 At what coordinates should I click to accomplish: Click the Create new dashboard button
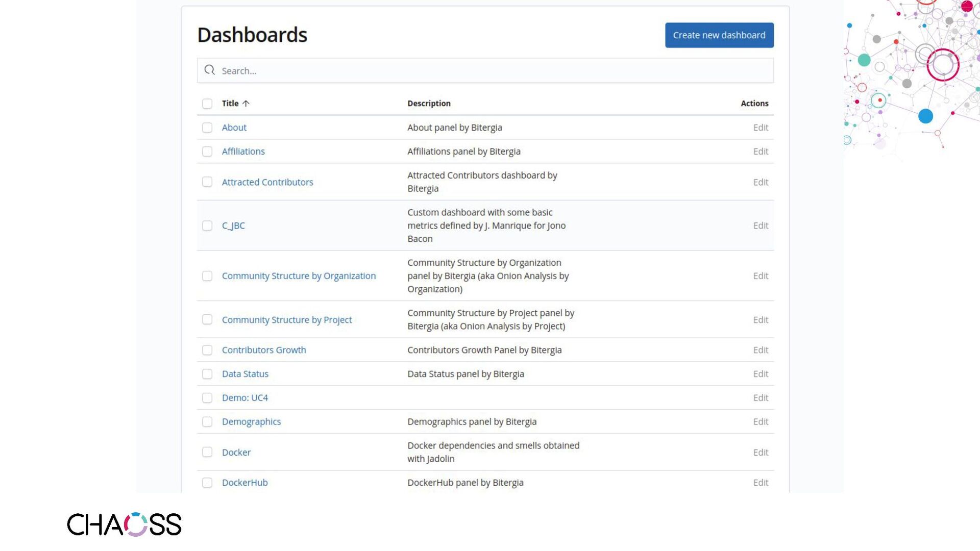719,35
